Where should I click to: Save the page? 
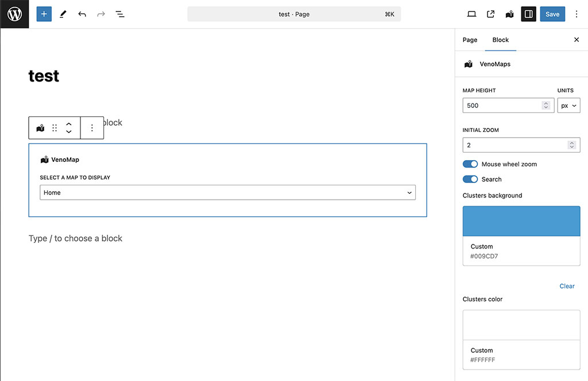[x=552, y=14]
